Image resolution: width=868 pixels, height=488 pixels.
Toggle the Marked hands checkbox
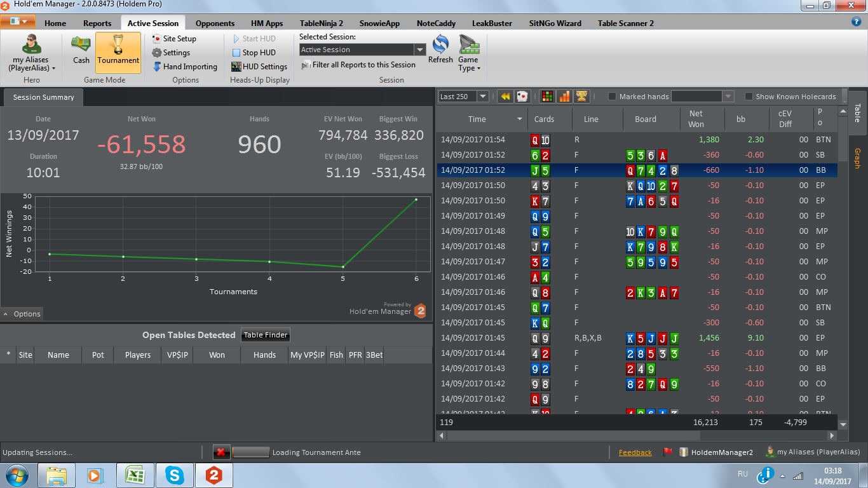613,97
